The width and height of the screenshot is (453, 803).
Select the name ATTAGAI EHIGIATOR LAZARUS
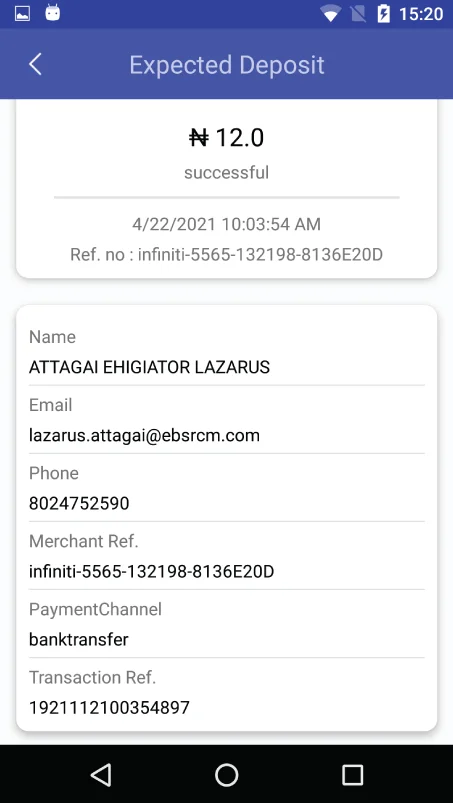pyautogui.click(x=149, y=367)
